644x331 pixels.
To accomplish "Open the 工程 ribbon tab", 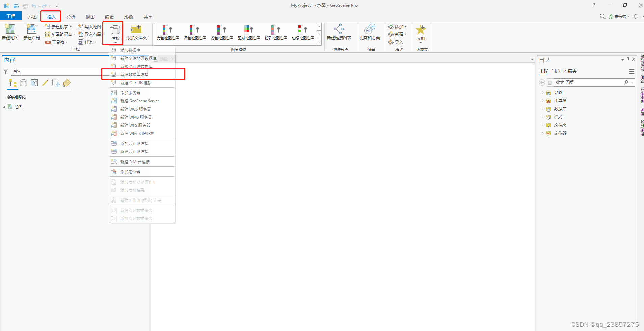I will coord(11,16).
